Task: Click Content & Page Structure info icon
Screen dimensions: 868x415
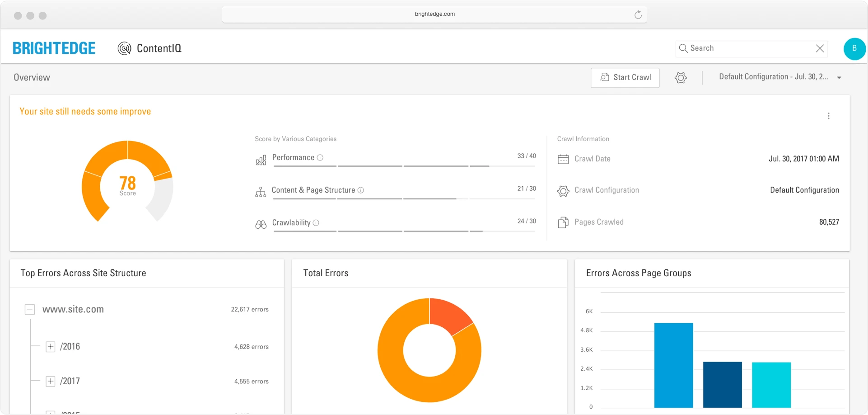Action: point(361,190)
